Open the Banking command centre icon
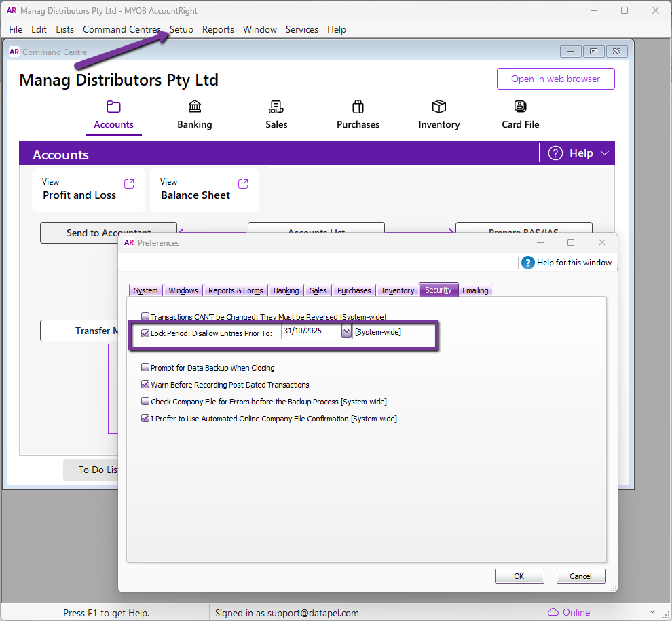 (195, 107)
